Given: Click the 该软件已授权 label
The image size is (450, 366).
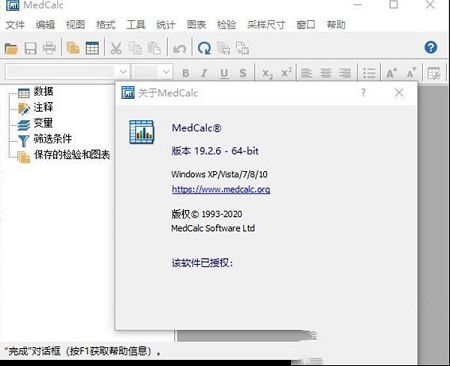Looking at the screenshot, I should tap(202, 263).
